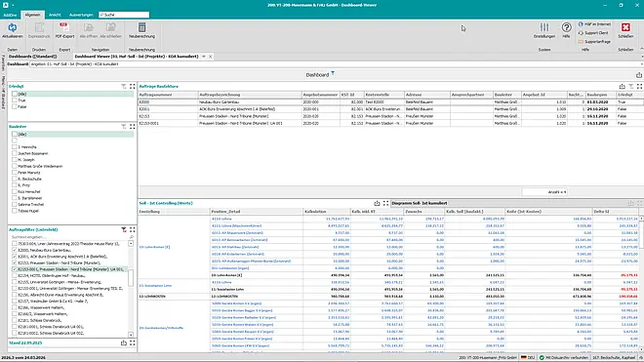Open the Favoriten side panel tab
The image size is (644, 362).
(x=3, y=62)
